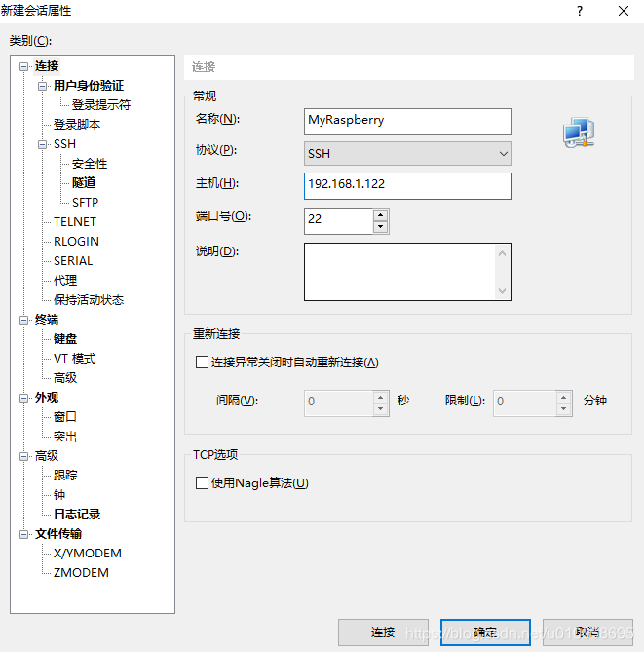This screenshot has height=652, width=644.
Task: Click the 限制 limit down arrow
Action: (563, 409)
